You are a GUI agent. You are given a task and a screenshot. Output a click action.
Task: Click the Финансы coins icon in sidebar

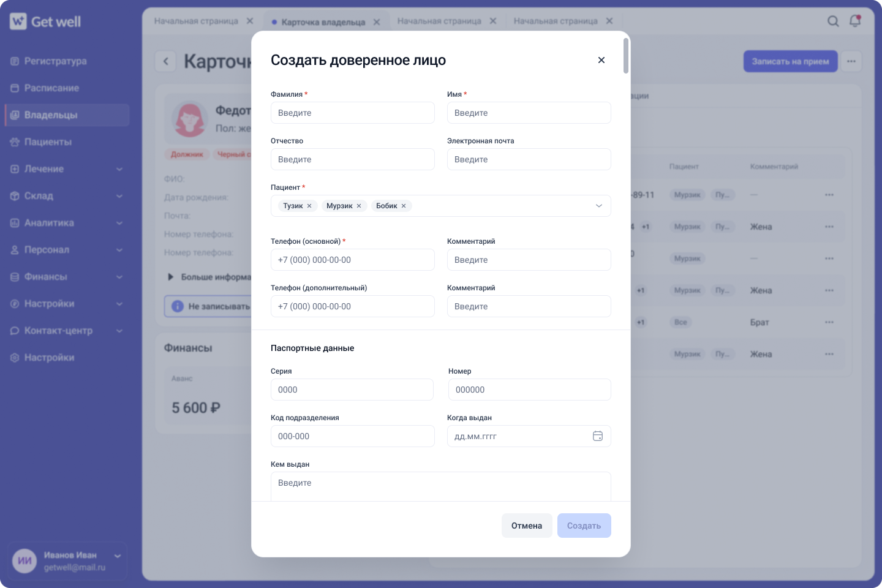(15, 277)
